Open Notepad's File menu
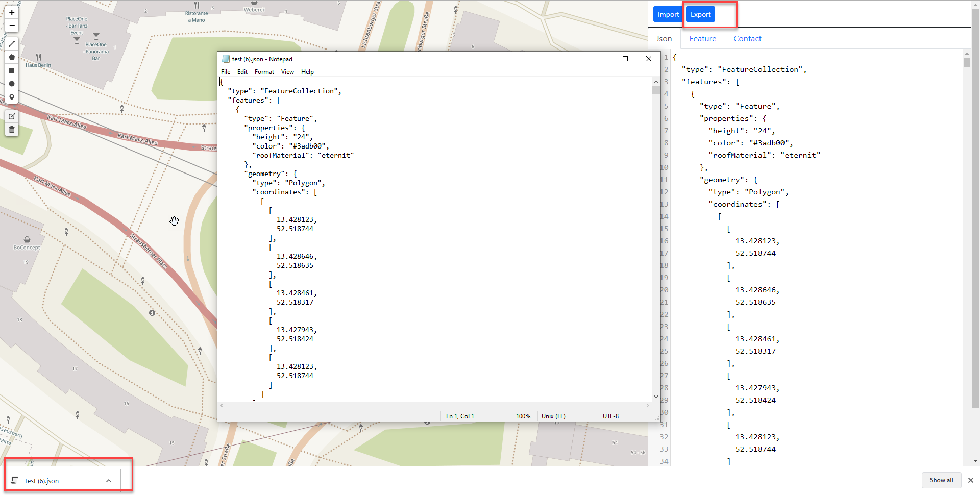The width and height of the screenshot is (980, 495). point(226,72)
